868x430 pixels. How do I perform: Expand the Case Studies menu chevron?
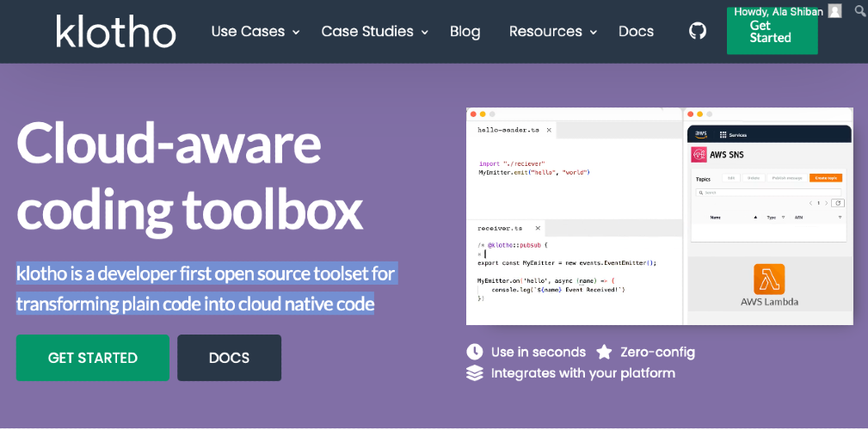point(425,32)
